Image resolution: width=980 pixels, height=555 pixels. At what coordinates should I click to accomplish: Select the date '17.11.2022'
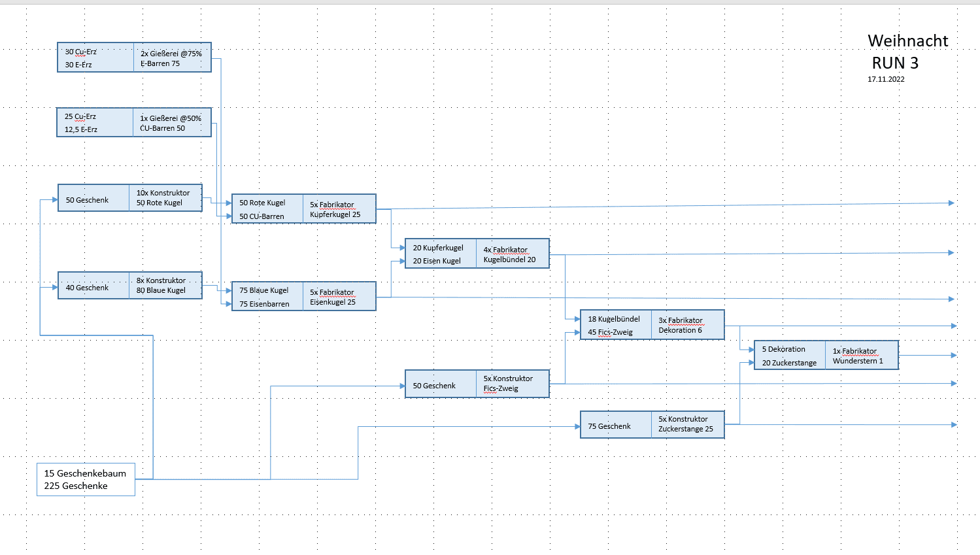pyautogui.click(x=886, y=79)
